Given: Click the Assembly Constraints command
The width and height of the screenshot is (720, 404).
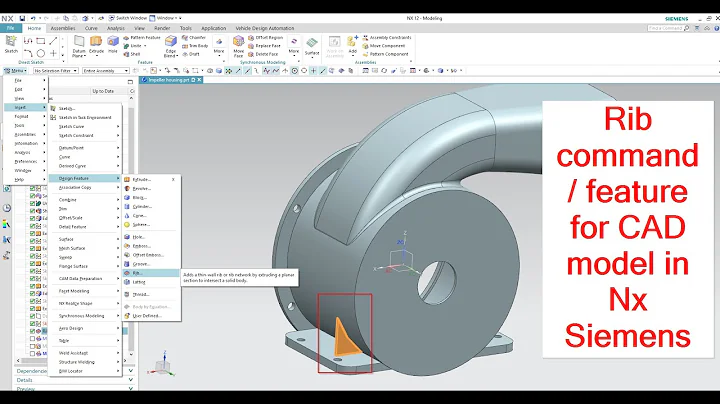Looking at the screenshot, I should click(387, 38).
